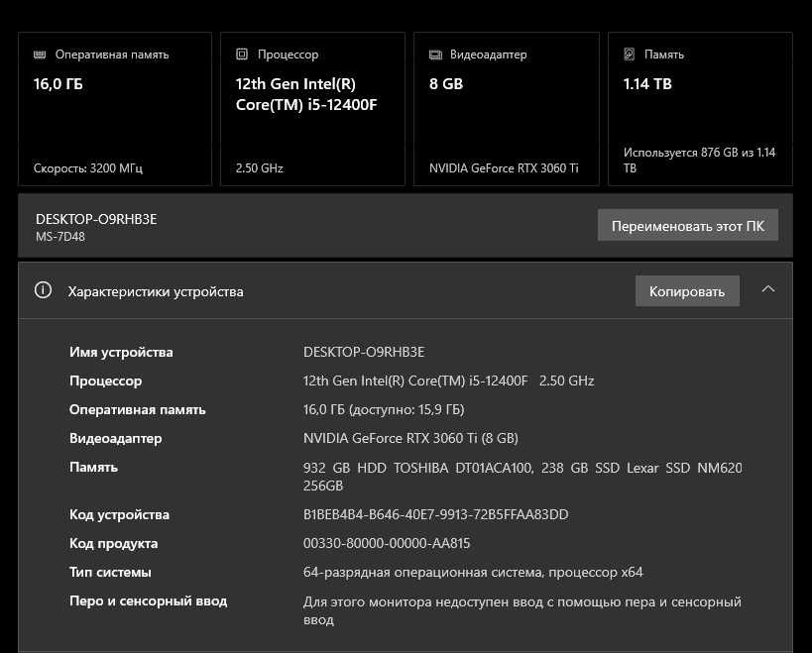Click the video adapter icon beside Видеоадаптер
The image size is (812, 653).
click(435, 54)
